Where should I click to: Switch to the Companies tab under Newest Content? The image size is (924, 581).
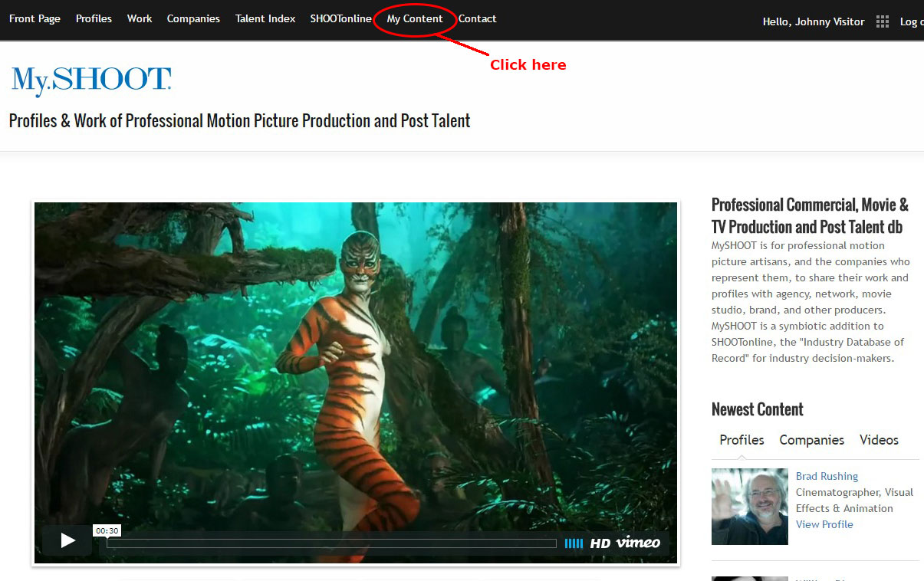point(811,440)
